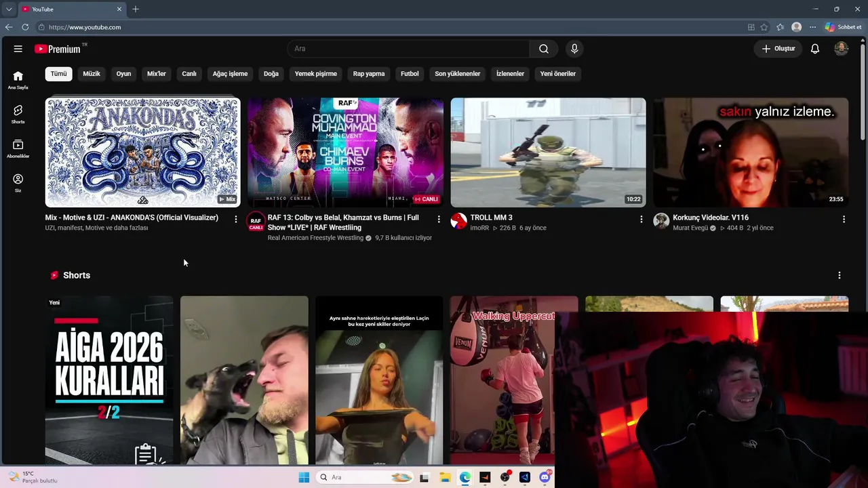Screen dimensions: 868x488
Task: Open the RAF 13 live video thumbnail
Action: [x=345, y=152]
